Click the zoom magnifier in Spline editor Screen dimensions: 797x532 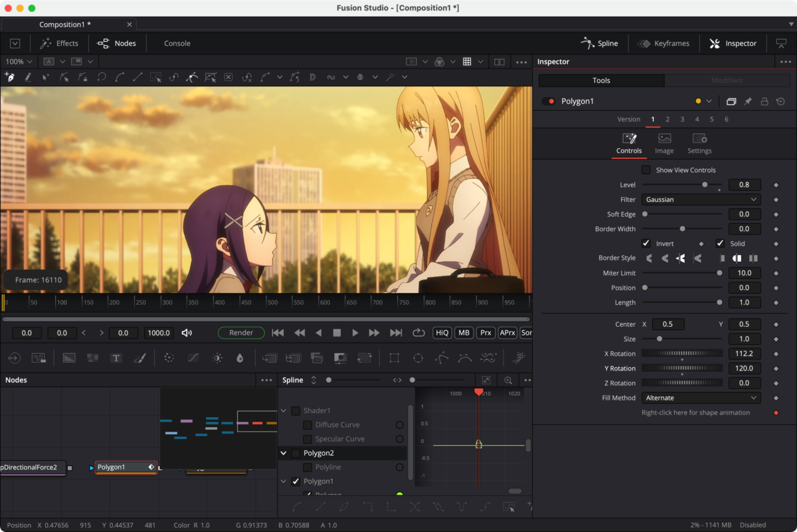click(508, 381)
